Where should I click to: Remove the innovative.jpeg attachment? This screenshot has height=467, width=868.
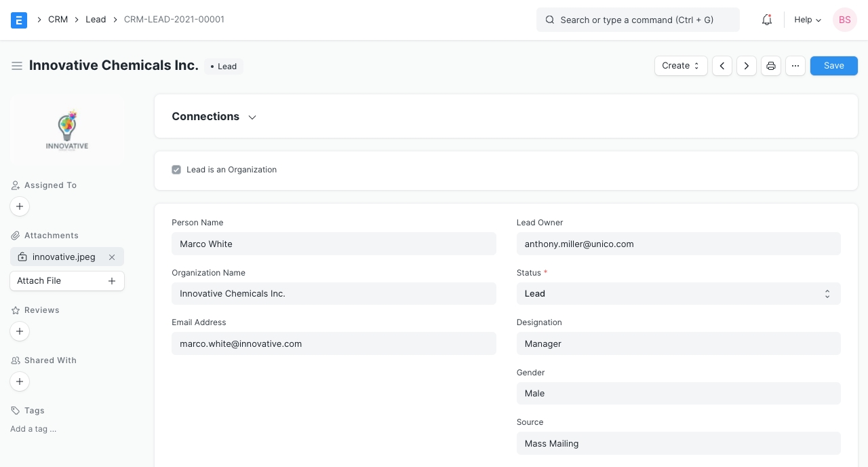[112, 257]
